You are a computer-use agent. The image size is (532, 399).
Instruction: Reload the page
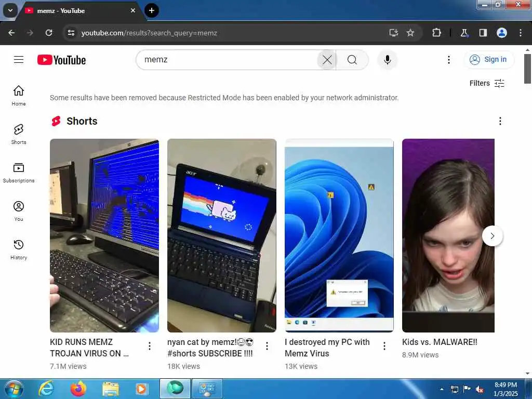coord(49,33)
